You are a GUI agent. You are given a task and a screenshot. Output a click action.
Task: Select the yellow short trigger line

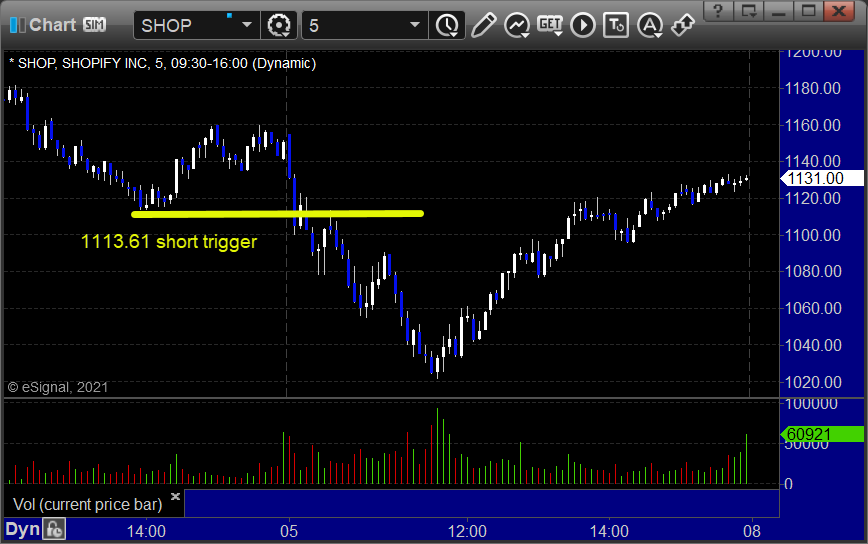[277, 214]
